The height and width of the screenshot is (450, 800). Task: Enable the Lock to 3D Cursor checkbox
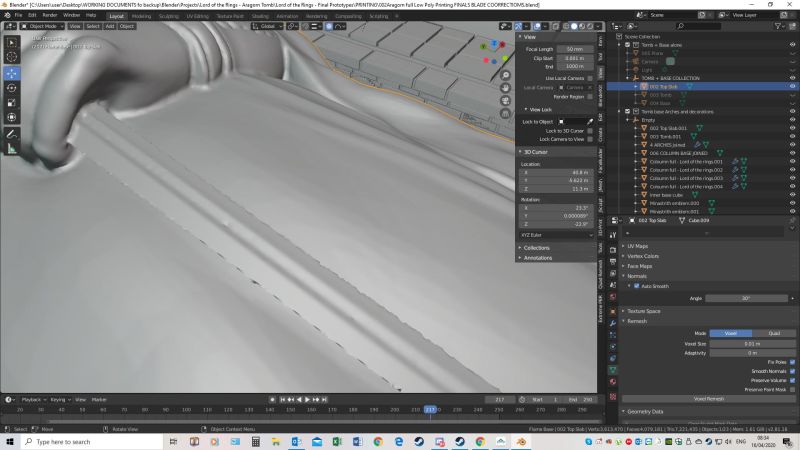(590, 131)
